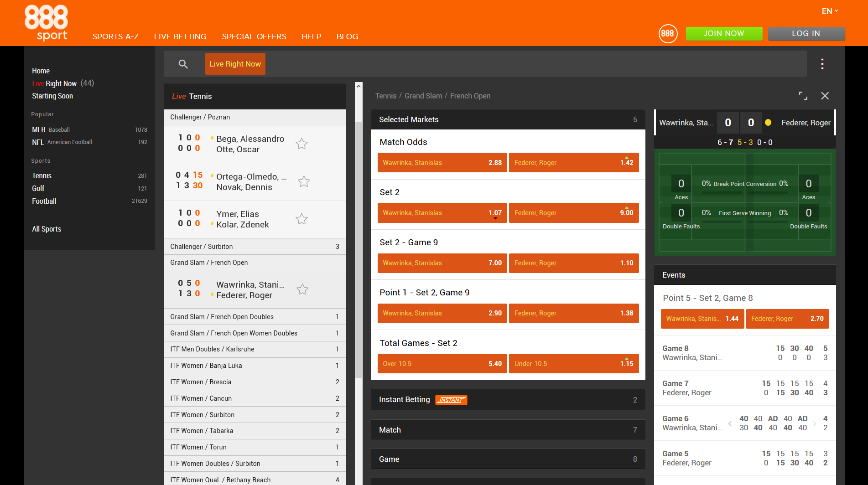The width and height of the screenshot is (868, 485).
Task: Open Live Right Now (44) sidebar link
Action: (x=63, y=83)
